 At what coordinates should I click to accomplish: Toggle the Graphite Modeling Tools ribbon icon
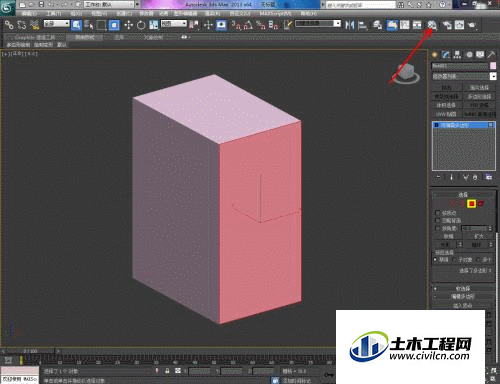click(x=392, y=25)
